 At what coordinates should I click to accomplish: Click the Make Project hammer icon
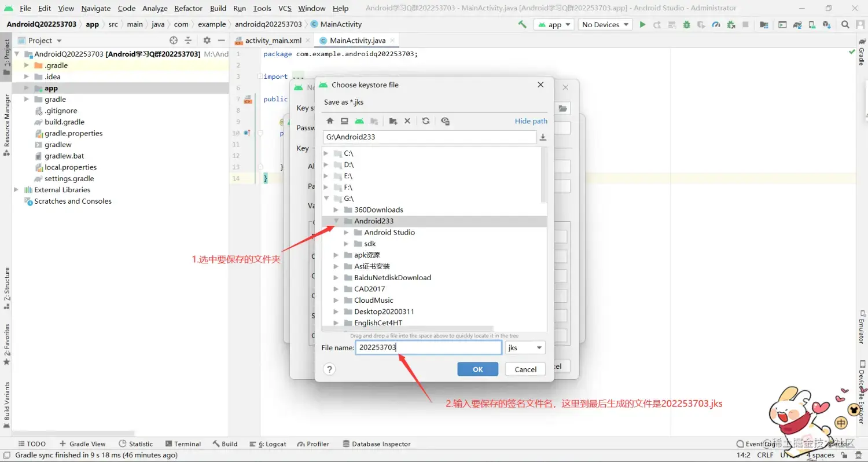pyautogui.click(x=523, y=24)
